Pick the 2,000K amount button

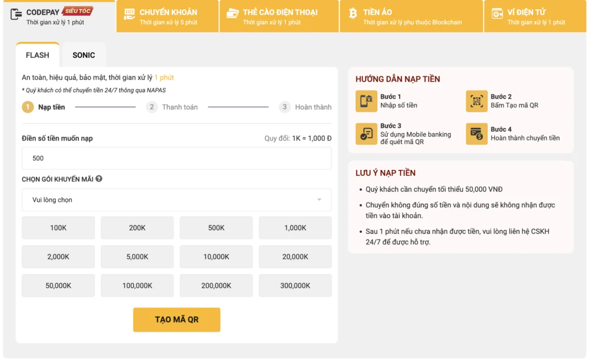coord(58,257)
